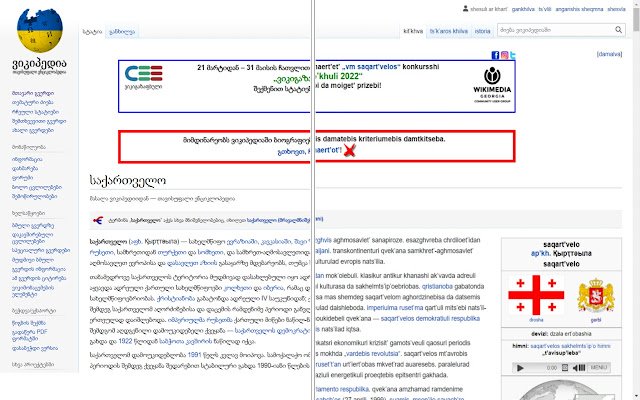Screen dimensions: 640x400
Task: Open the sidebar link სპეციალური გვერდები
Action: click(x=41, y=251)
